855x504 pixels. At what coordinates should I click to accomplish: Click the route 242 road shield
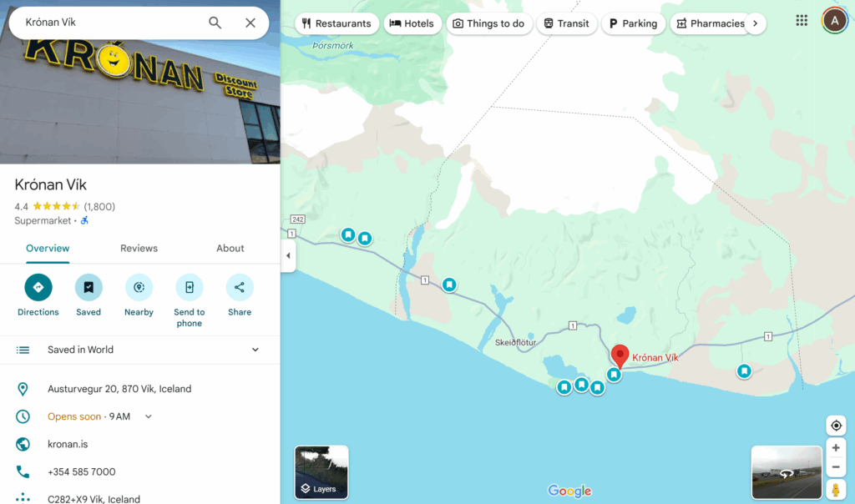coord(298,219)
